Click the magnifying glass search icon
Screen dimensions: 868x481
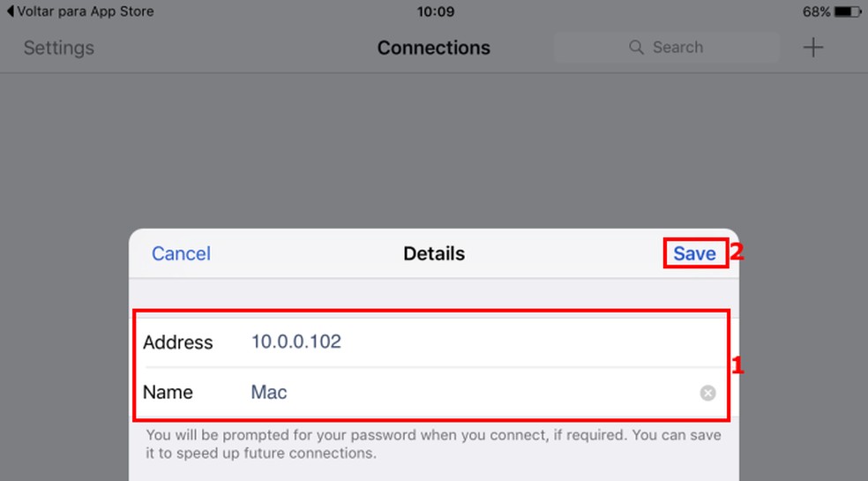636,48
